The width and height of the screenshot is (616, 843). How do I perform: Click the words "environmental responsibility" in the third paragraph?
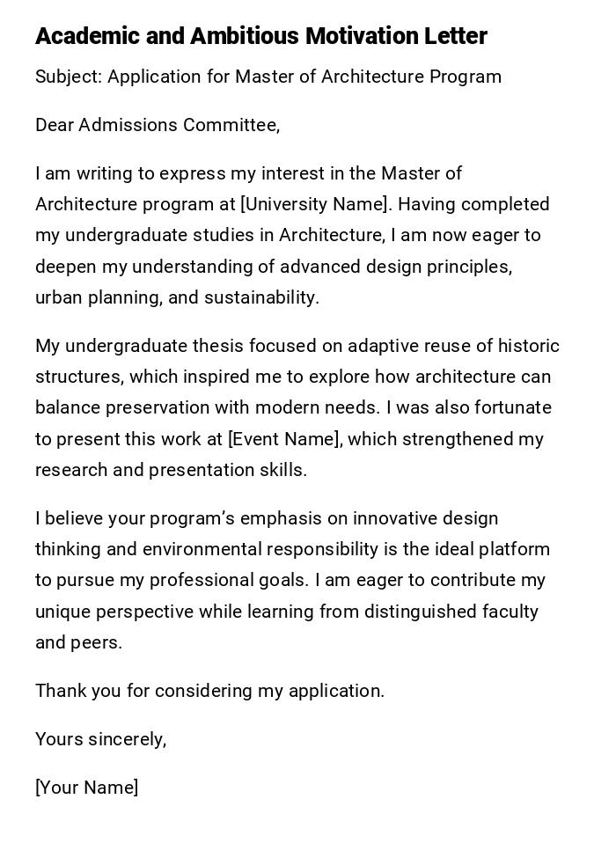pyautogui.click(x=260, y=549)
